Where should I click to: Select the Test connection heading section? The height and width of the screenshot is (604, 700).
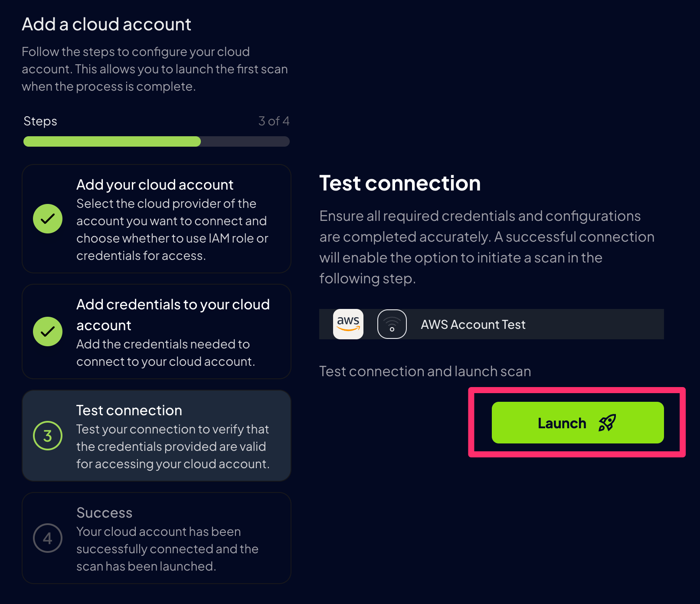click(x=400, y=183)
